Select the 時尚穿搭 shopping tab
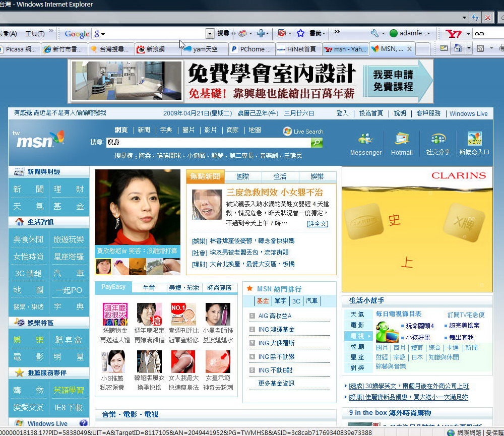The width and height of the screenshot is (504, 436). pyautogui.click(x=220, y=287)
